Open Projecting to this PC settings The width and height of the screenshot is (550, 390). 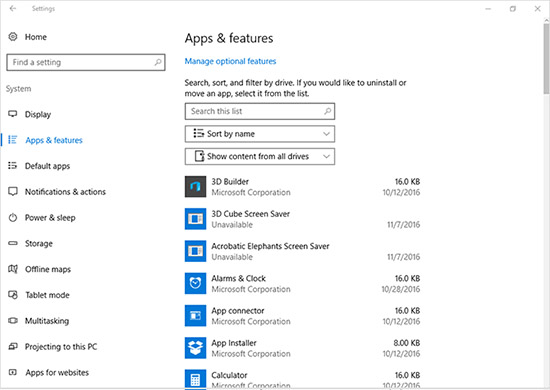pyautogui.click(x=61, y=347)
